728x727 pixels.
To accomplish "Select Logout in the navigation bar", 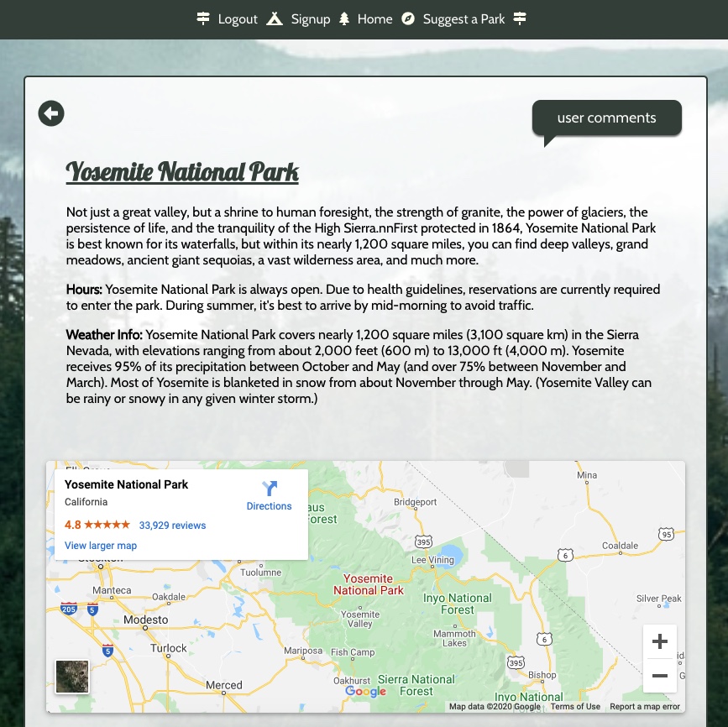I will (238, 19).
